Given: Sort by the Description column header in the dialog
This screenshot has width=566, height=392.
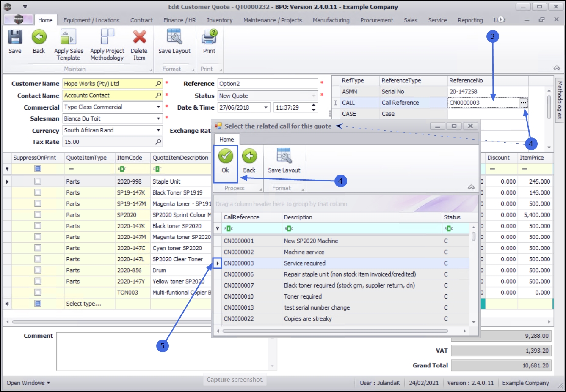Looking at the screenshot, I should 362,217.
